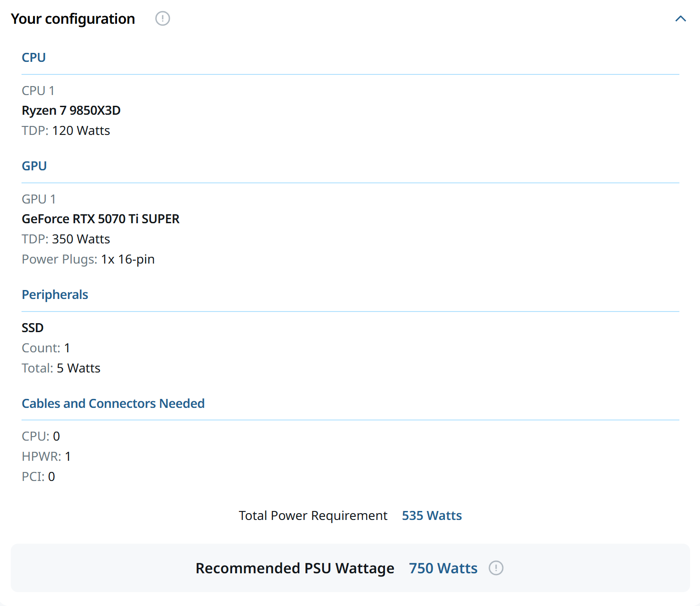The height and width of the screenshot is (606, 700).
Task: Collapse the Your configuration panel chevron
Action: point(680,18)
